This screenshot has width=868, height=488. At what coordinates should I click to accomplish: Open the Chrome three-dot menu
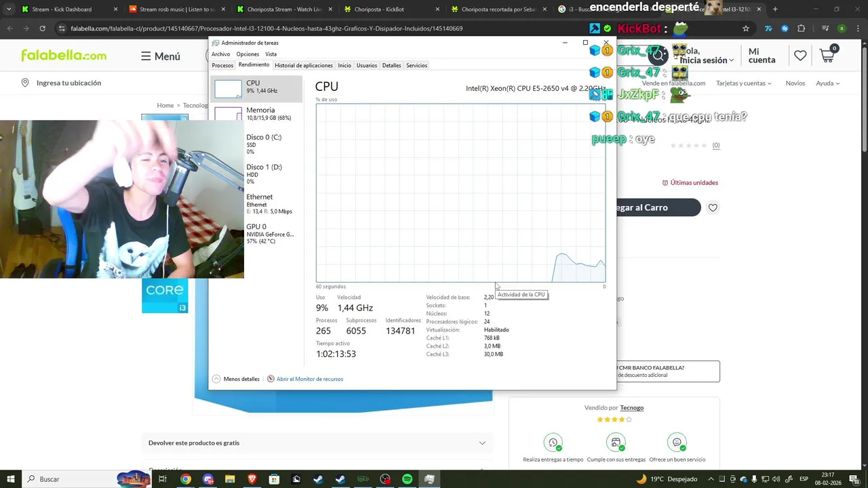(x=857, y=28)
